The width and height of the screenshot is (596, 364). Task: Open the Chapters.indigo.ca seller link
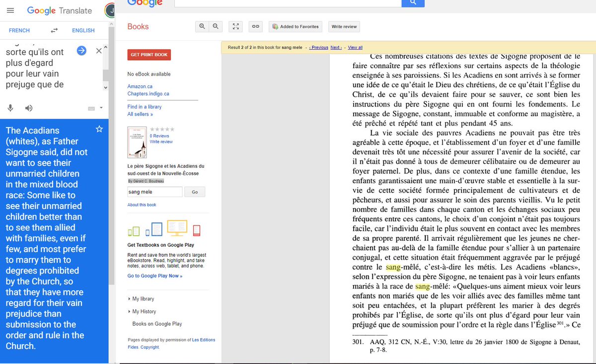(x=148, y=93)
